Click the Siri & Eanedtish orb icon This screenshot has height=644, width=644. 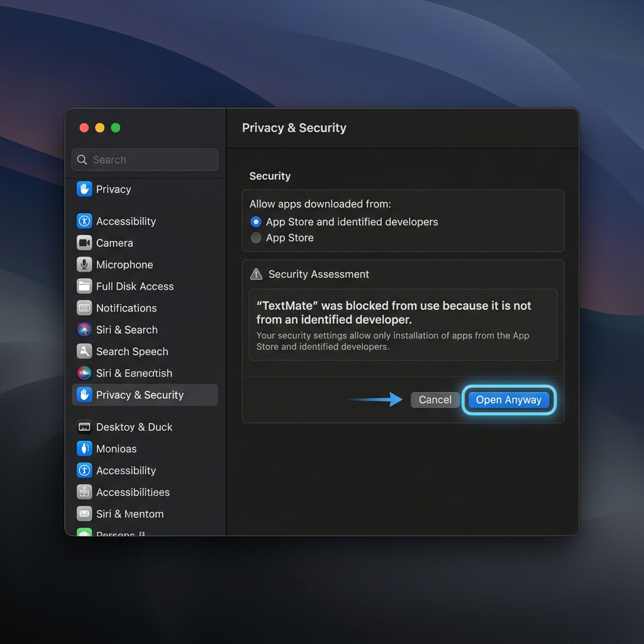click(x=84, y=372)
